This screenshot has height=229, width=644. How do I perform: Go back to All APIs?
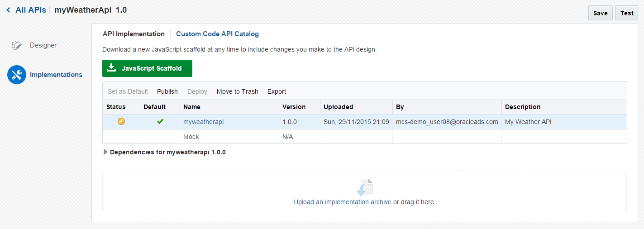pyautogui.click(x=30, y=10)
